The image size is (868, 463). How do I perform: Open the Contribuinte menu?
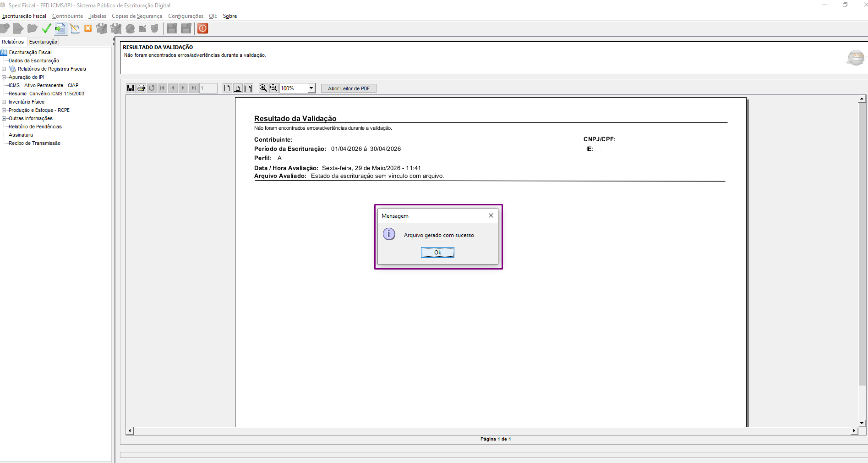[68, 16]
